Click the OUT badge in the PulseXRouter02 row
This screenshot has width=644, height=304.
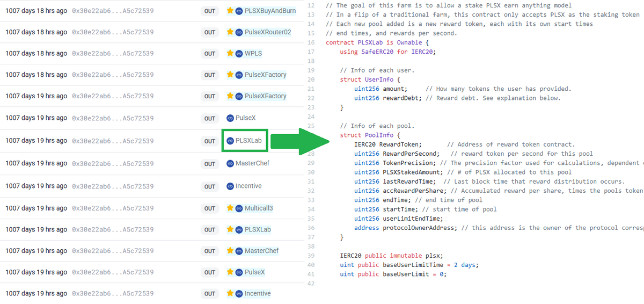coord(210,32)
